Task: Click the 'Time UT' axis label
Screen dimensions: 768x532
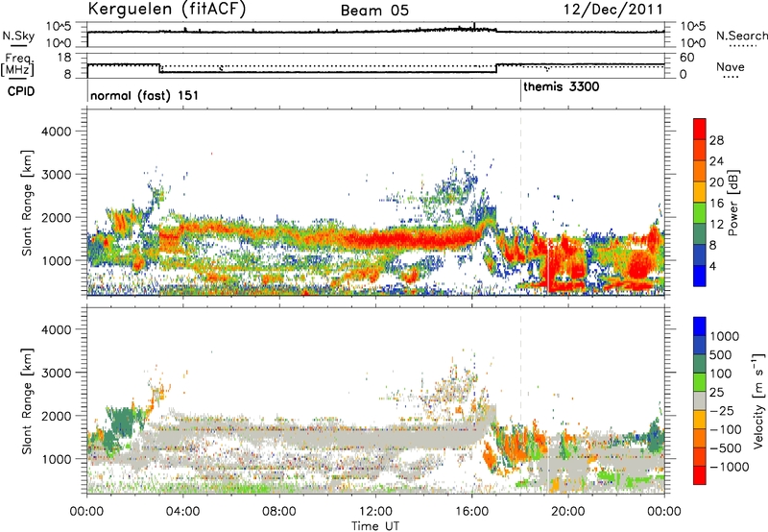Action: pos(375,526)
